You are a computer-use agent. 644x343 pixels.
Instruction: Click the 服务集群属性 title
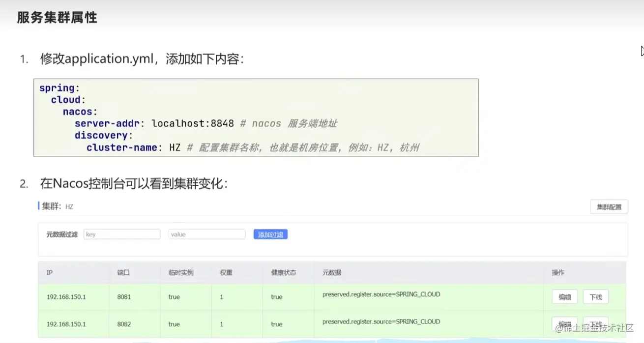(x=57, y=18)
